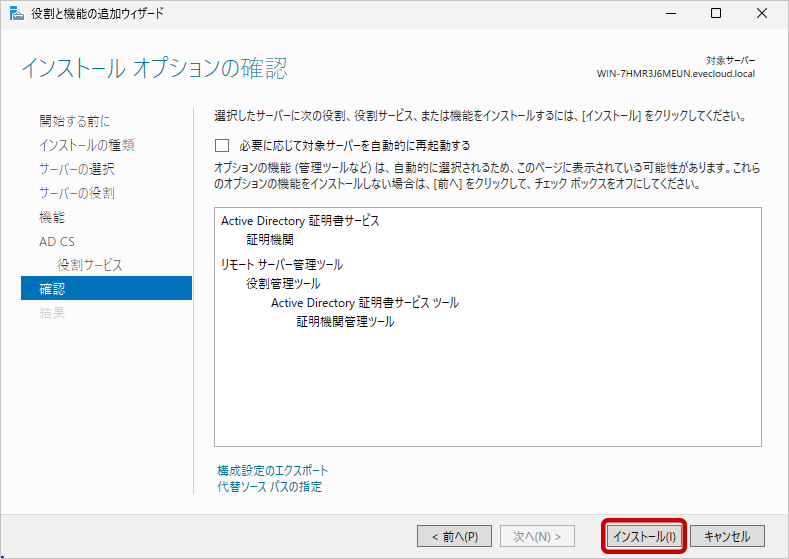Switch to the 機能 step

[52, 217]
